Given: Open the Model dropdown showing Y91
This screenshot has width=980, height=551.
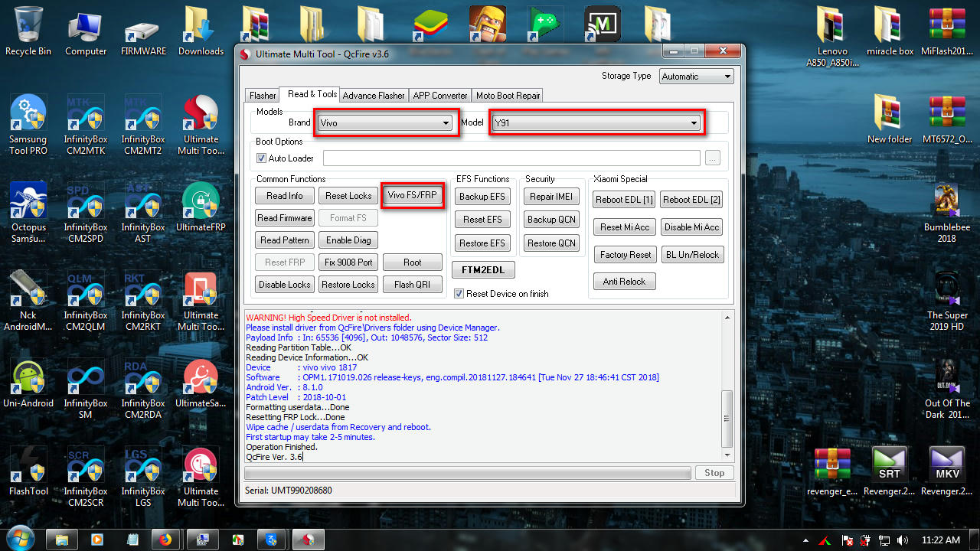Looking at the screenshot, I should pos(596,122).
